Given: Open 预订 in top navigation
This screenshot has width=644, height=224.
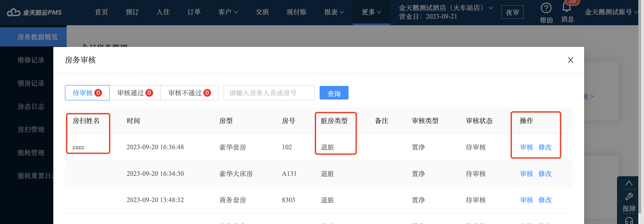Looking at the screenshot, I should click(132, 12).
